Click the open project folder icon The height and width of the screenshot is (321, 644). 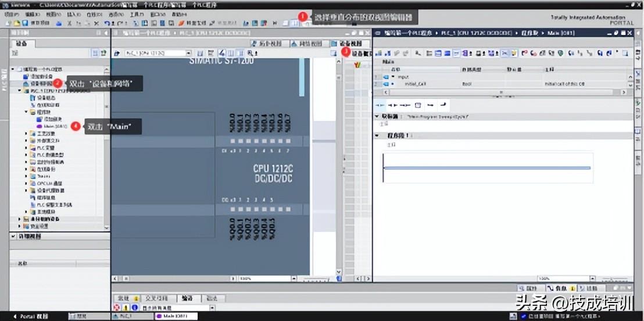tap(17, 23)
